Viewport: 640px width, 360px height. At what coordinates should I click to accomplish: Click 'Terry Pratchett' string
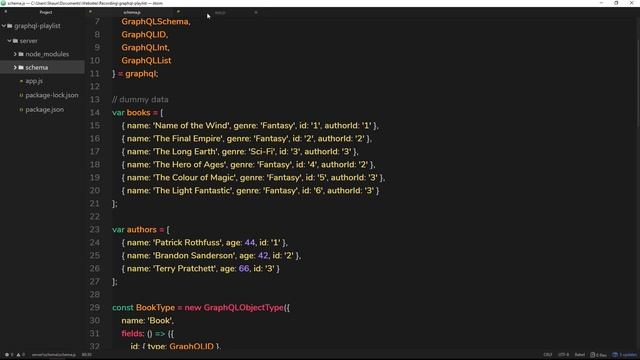[x=185, y=269]
